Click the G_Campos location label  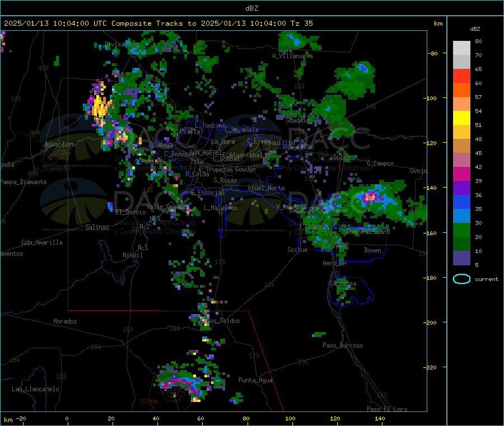click(380, 163)
